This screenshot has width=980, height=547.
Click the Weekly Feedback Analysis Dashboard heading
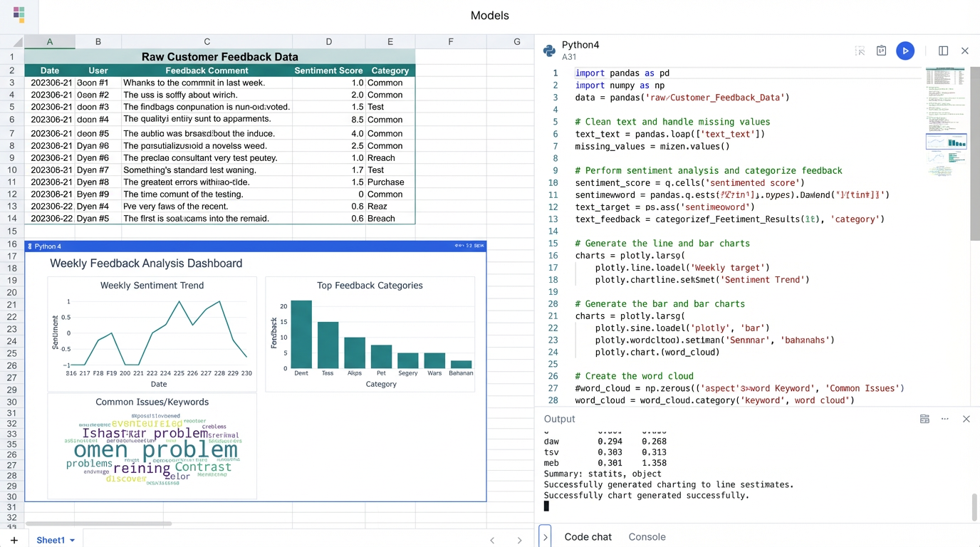pyautogui.click(x=146, y=264)
